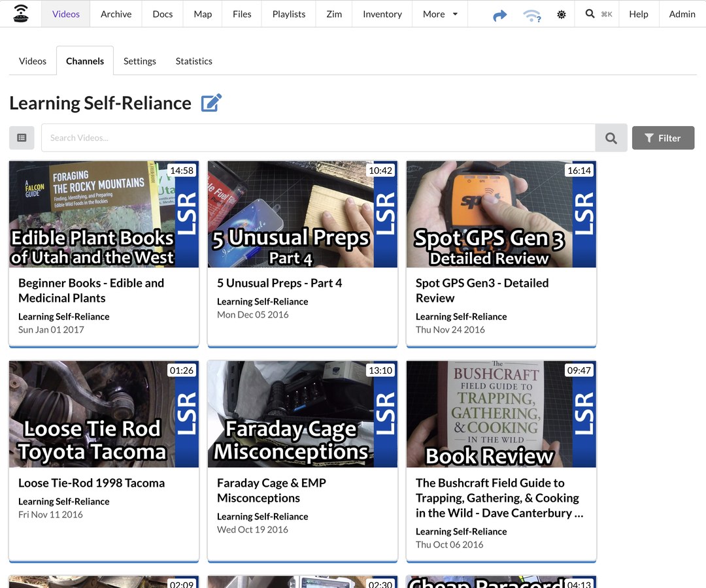Open Zim navigation item
This screenshot has width=706, height=588.
[x=334, y=14]
